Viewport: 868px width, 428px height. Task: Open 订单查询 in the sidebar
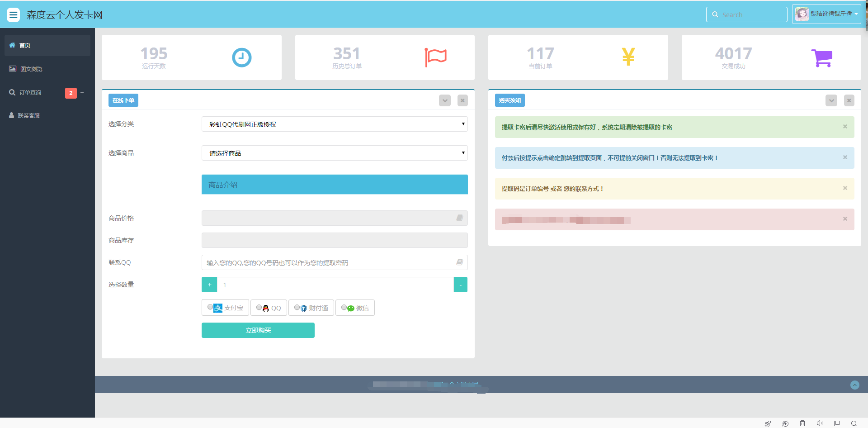(x=47, y=92)
